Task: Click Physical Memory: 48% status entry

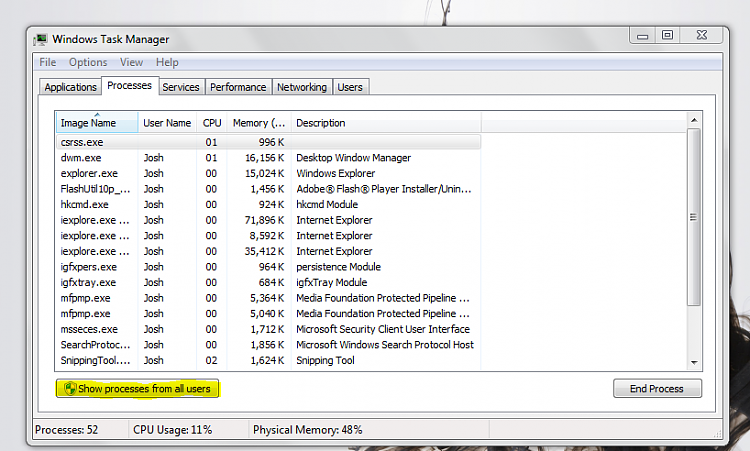Action: [x=308, y=430]
